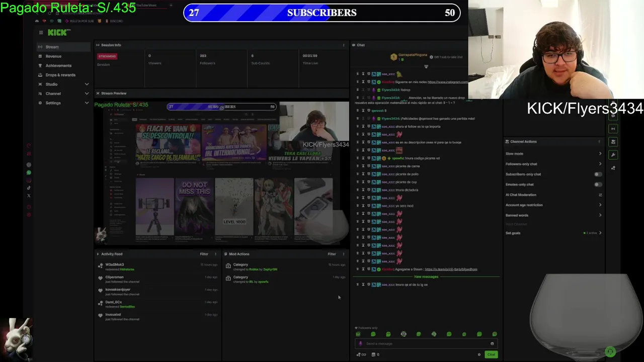Click the fourth emote with headphones
This screenshot has height=362, width=644.
404,334
